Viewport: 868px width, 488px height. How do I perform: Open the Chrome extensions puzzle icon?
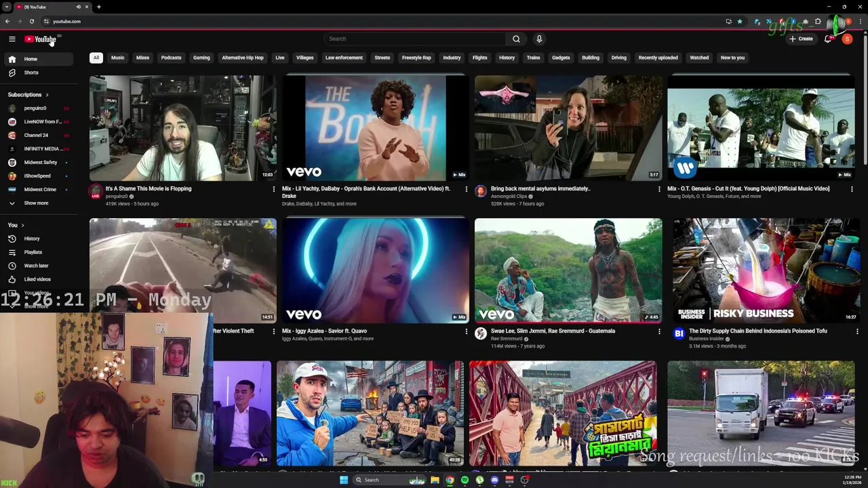pyautogui.click(x=818, y=21)
